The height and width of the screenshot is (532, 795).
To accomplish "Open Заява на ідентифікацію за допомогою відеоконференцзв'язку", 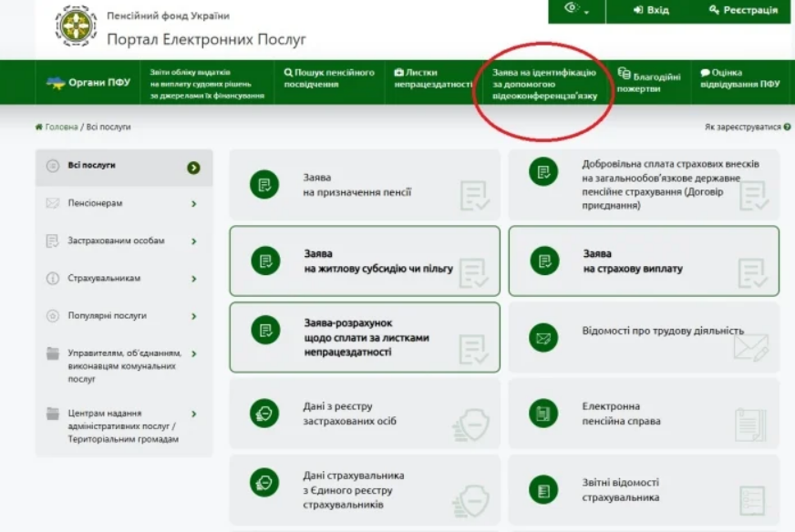I will [544, 83].
